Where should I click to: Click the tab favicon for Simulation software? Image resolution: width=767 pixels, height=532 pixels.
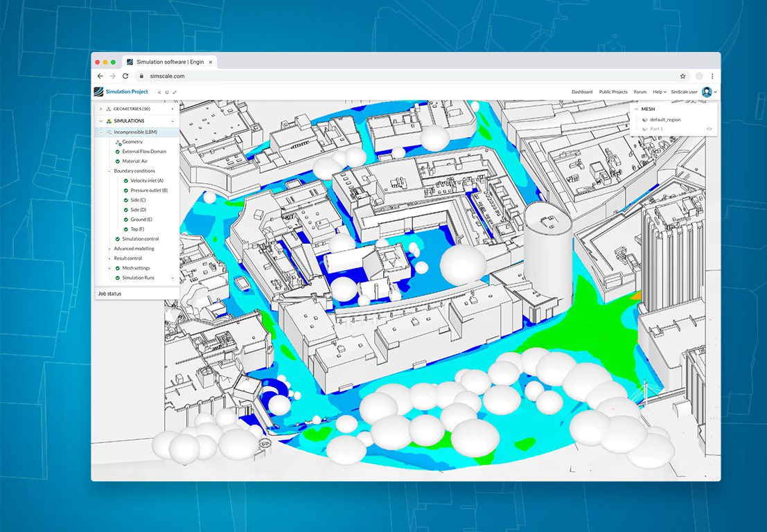click(x=130, y=62)
